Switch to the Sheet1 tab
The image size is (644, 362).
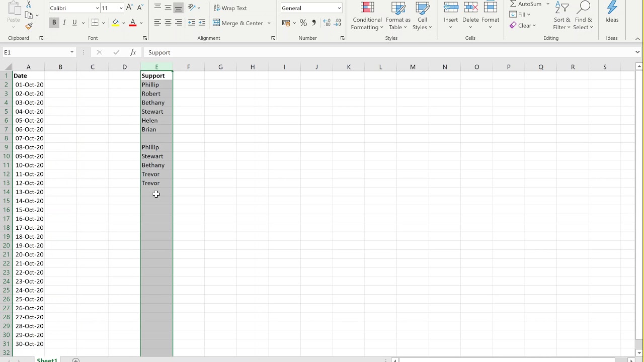pos(47,359)
